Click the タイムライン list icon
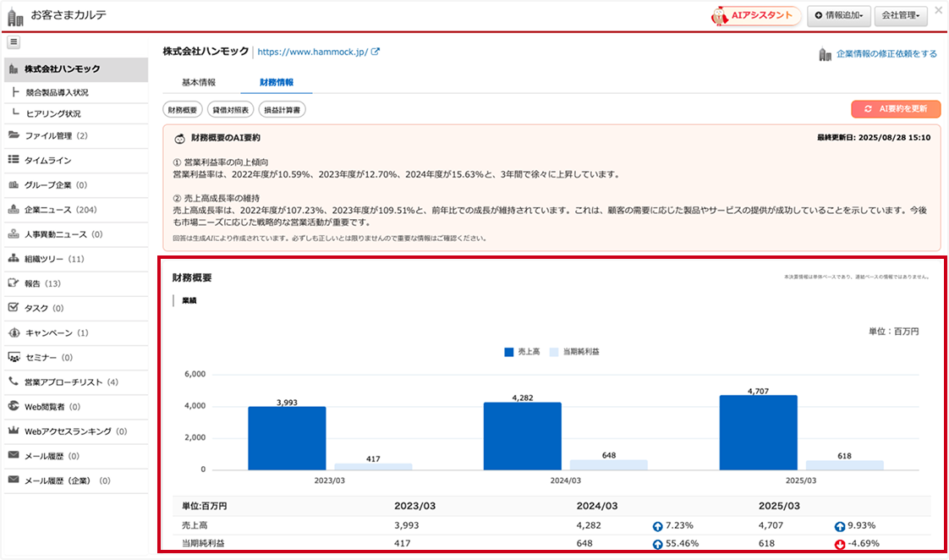 click(14, 160)
